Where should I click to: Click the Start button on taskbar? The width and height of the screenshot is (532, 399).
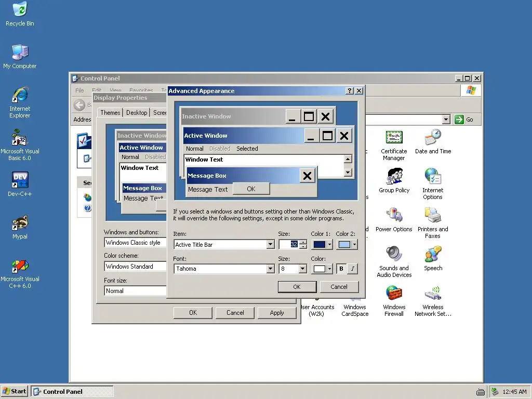[15, 392]
